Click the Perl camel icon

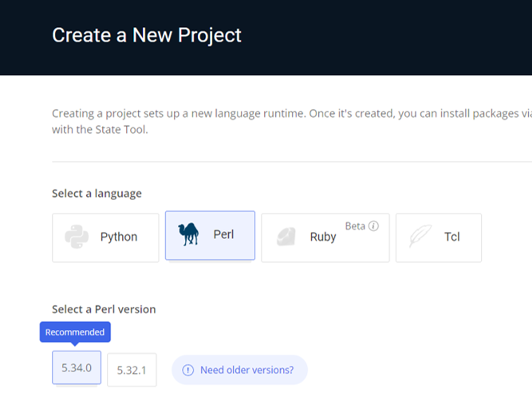189,235
